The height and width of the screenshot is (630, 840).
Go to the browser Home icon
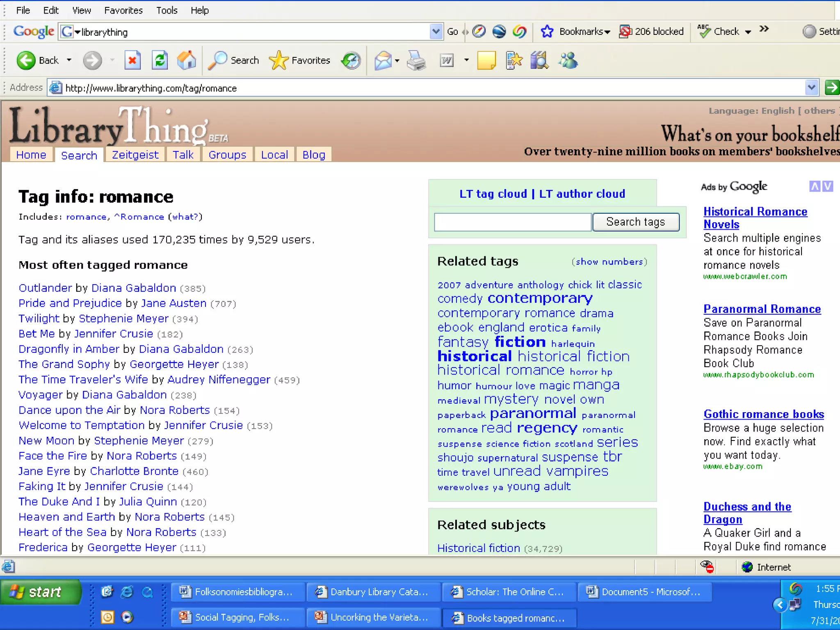pos(186,61)
